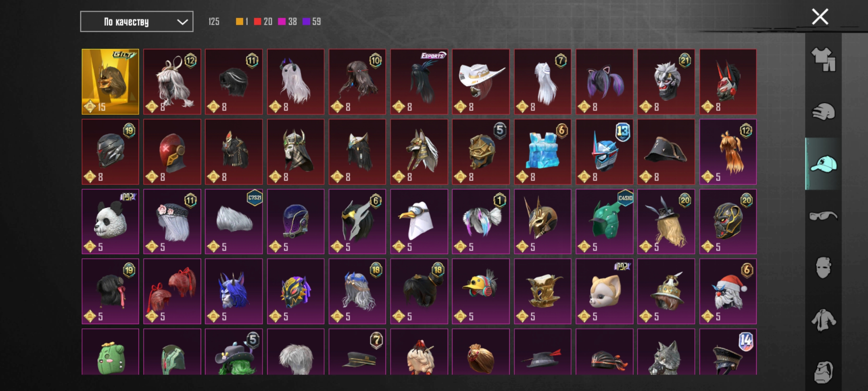Viewport: 868px width, 391px height.
Task: Pick the blue ice block headgear
Action: coord(542,152)
